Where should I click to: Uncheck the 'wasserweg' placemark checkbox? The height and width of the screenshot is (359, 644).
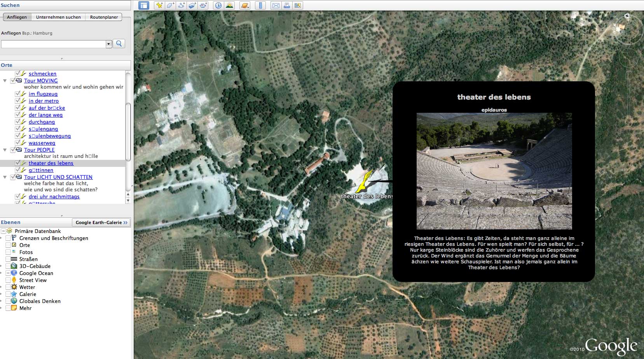17,143
